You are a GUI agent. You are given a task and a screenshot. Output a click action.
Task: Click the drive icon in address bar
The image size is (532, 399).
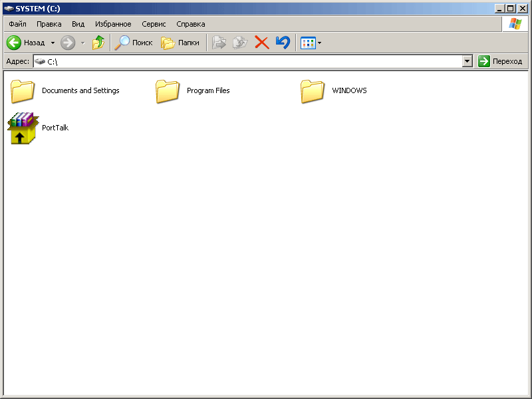coord(40,61)
